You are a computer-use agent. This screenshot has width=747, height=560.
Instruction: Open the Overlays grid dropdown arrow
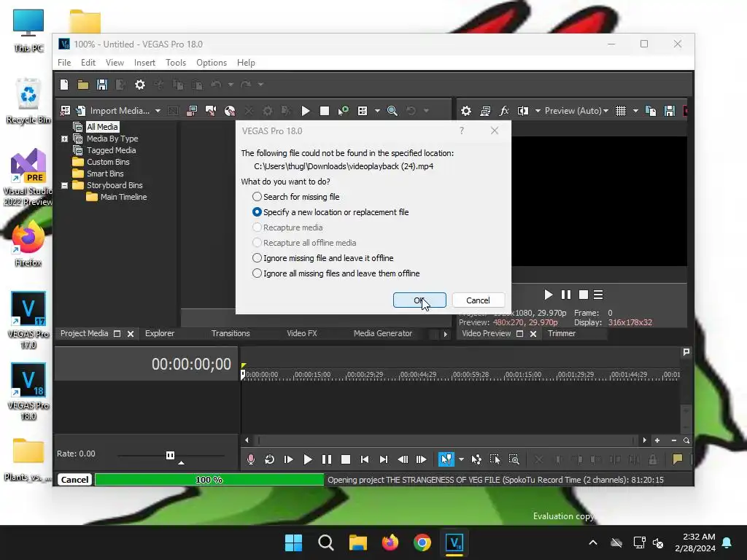pos(635,111)
